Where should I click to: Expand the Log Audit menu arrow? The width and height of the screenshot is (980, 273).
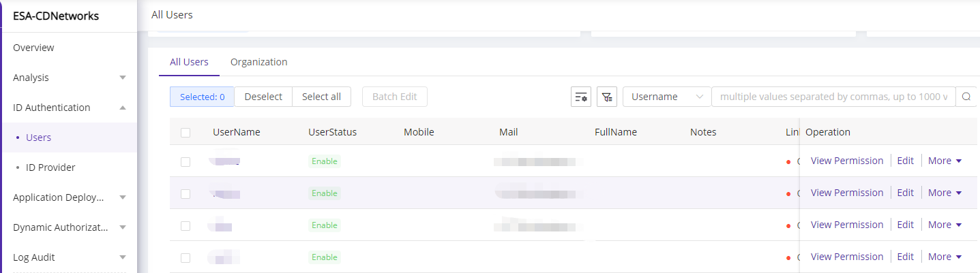click(x=123, y=257)
